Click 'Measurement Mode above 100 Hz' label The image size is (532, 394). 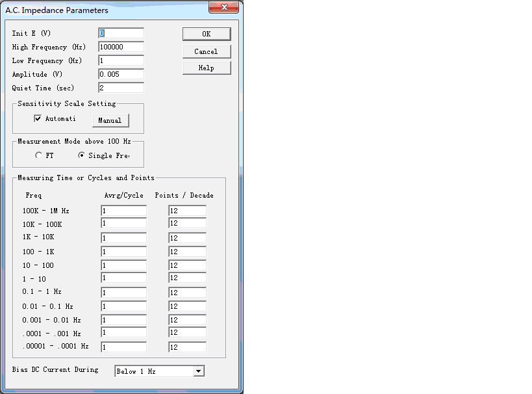74,141
